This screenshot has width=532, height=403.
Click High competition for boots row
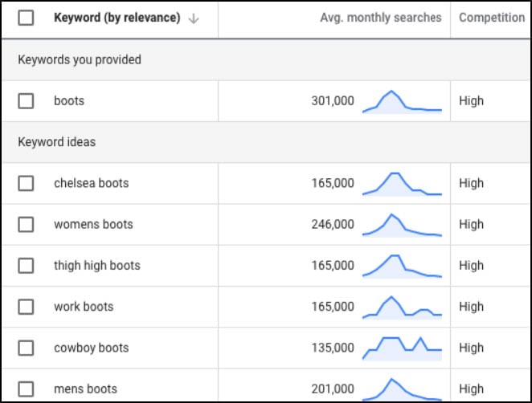coord(471,101)
